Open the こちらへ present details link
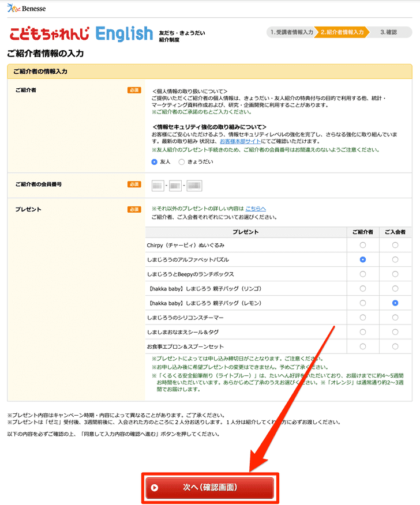Screen dimensions: 420x505 tap(256, 209)
